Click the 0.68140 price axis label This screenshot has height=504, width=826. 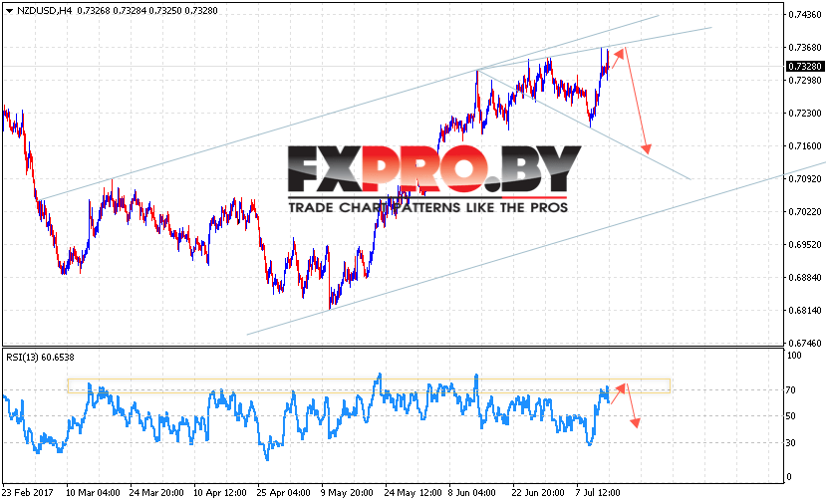tap(805, 310)
